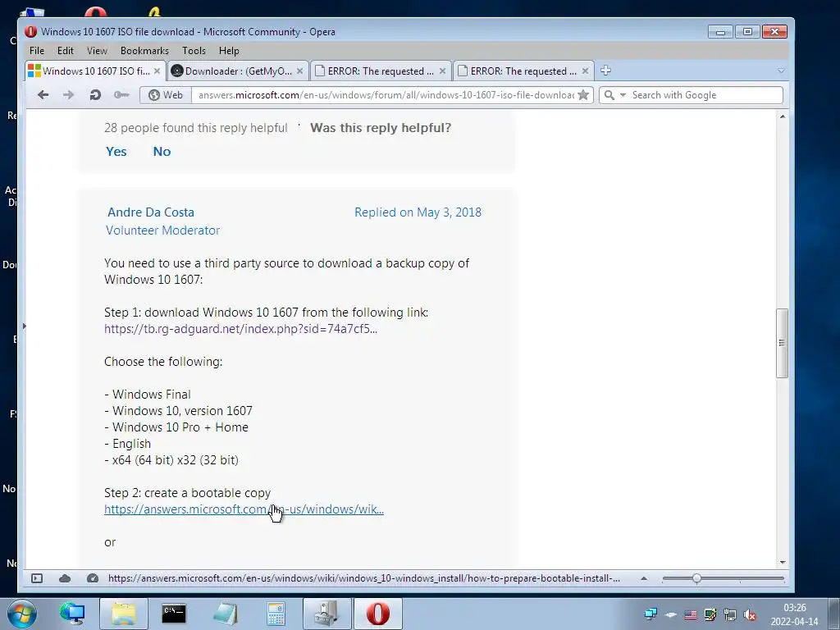Reload the current page
Screen dimensions: 840x630
pyautogui.click(x=95, y=95)
